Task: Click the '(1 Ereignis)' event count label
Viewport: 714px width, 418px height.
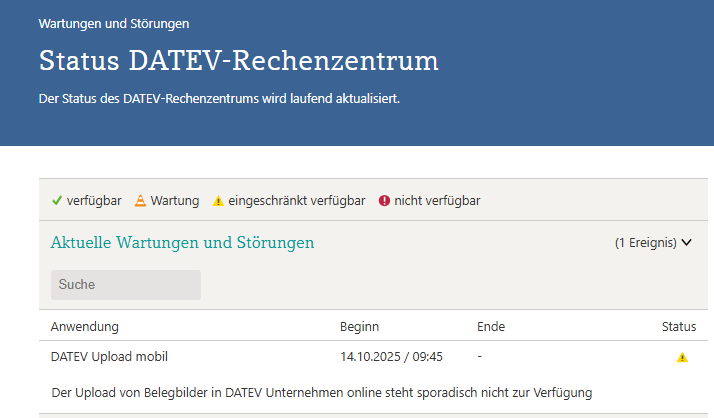Action: [646, 242]
